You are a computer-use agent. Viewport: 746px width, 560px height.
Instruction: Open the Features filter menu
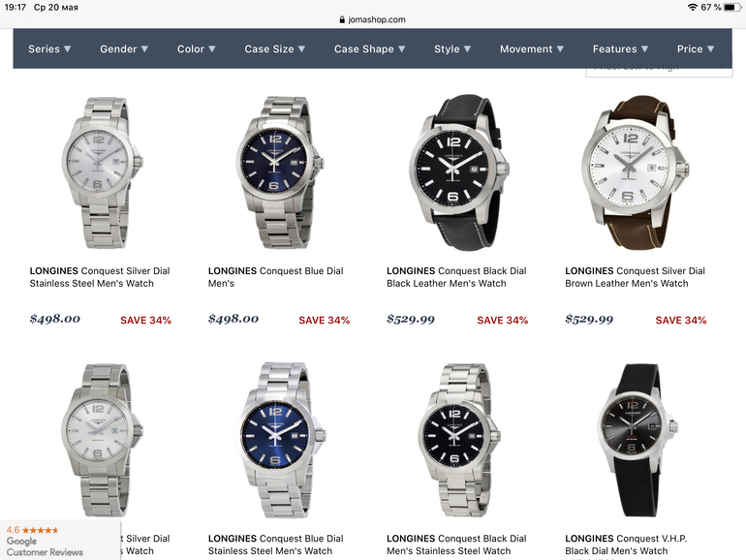point(620,49)
